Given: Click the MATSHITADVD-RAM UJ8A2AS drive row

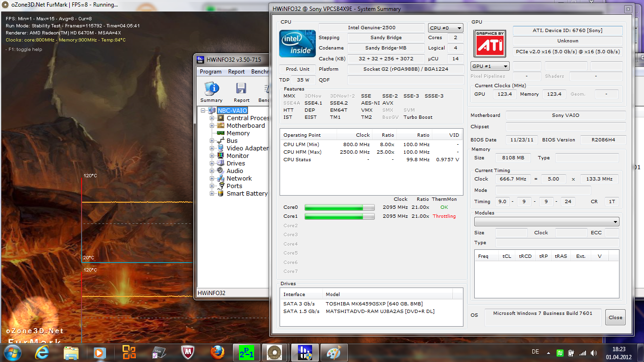Looking at the screenshot, I should [x=372, y=311].
